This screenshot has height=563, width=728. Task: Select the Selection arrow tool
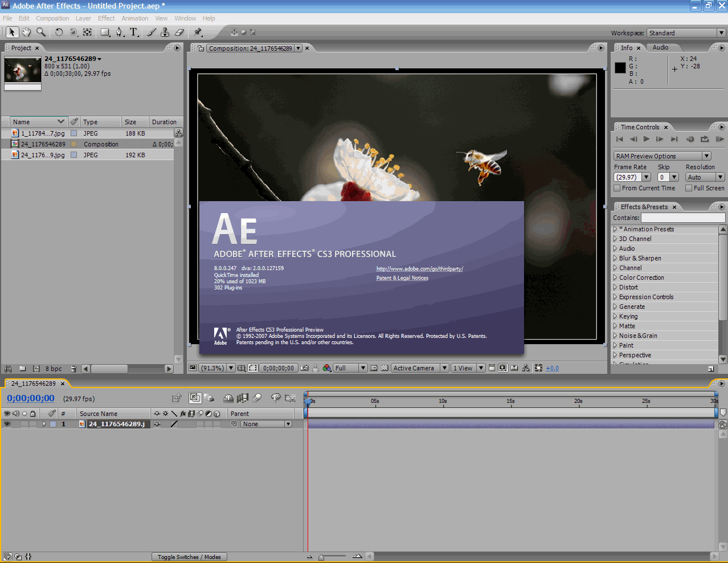click(x=12, y=32)
